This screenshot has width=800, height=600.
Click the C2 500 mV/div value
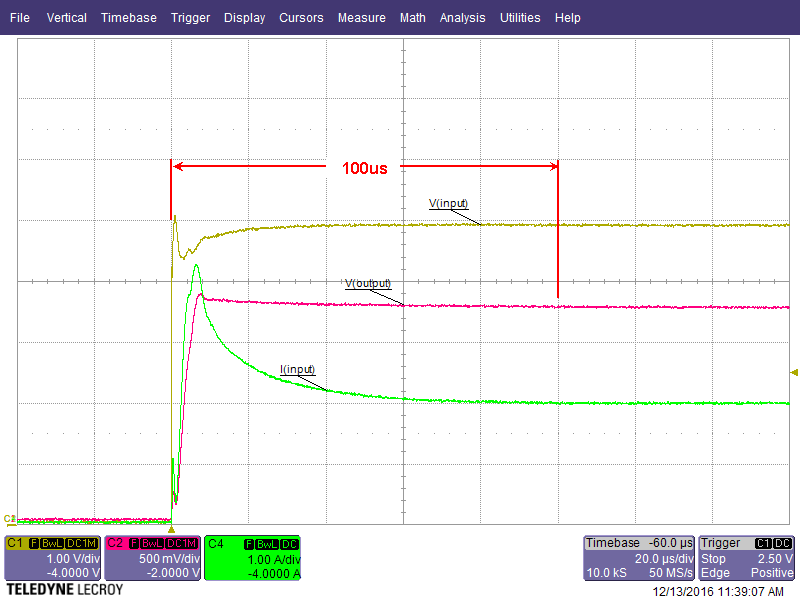[169, 559]
